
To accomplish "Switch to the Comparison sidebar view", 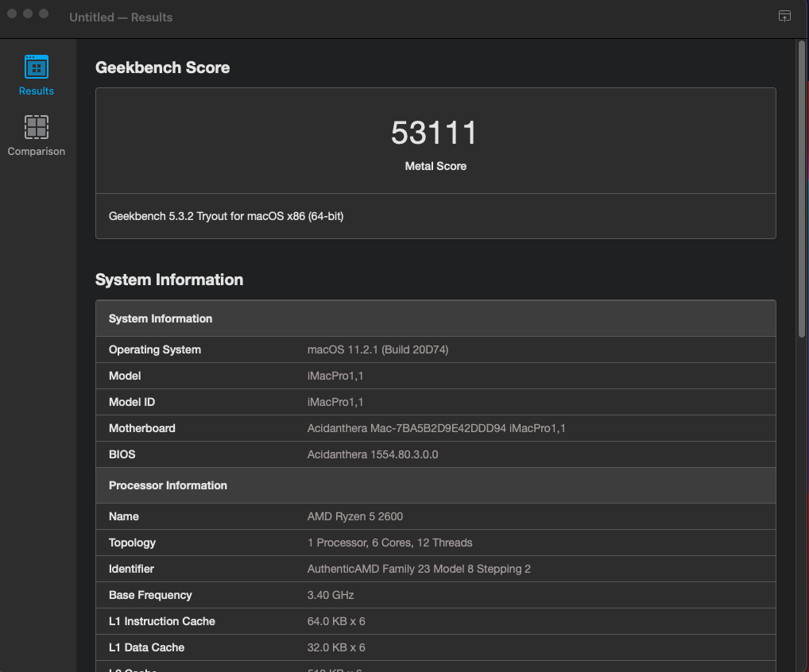I will (x=37, y=136).
